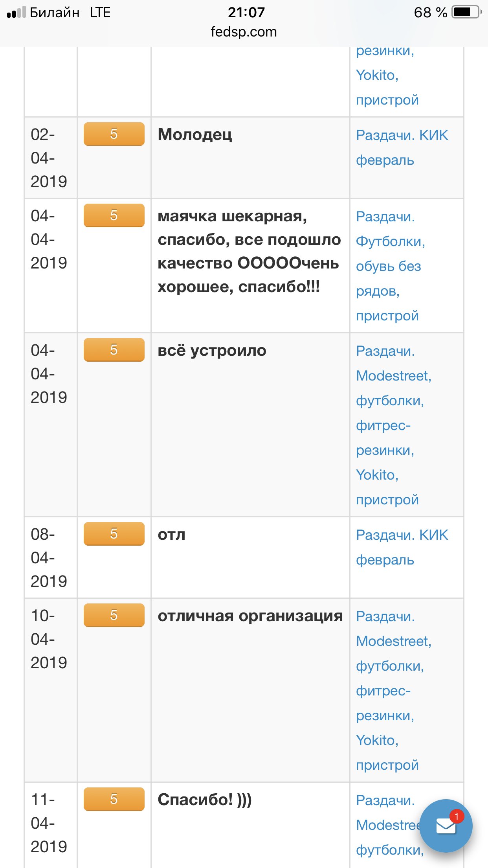Click the 5 rating badge beside "Молодец"
488x868 pixels.
(114, 134)
